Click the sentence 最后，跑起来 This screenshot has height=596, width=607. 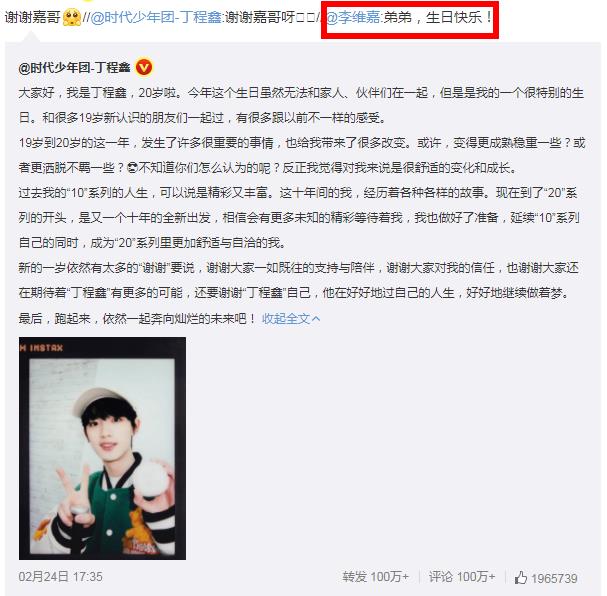pos(137,319)
